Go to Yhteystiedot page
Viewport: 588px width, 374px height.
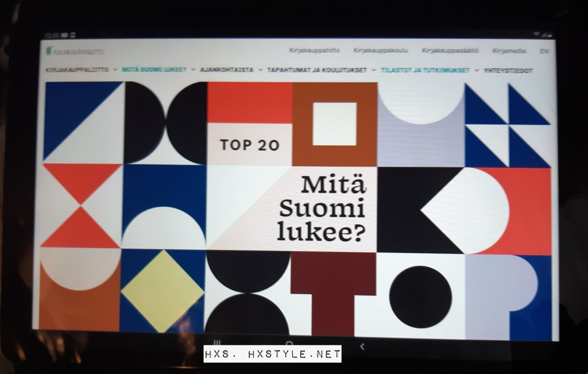pos(508,70)
